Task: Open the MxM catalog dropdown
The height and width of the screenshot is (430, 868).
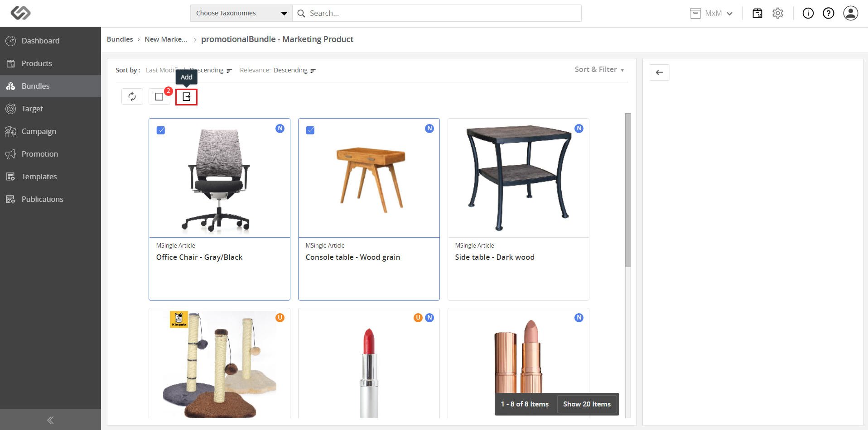Action: click(x=711, y=14)
